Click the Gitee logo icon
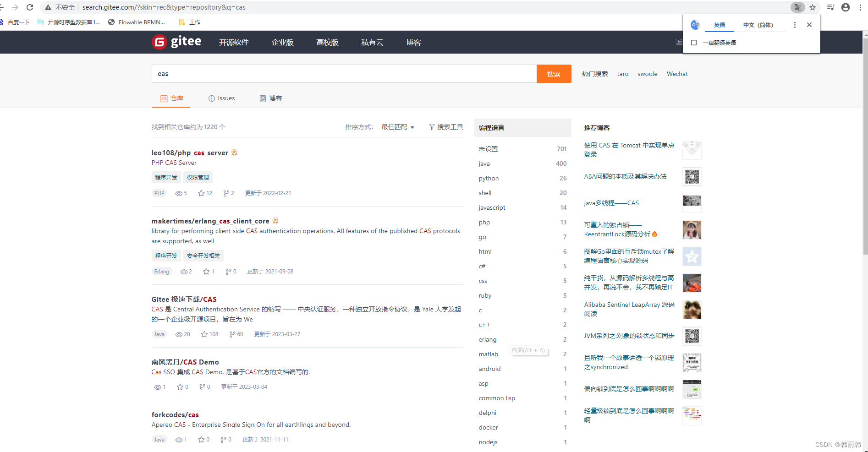Screen dimensions: 868x452 [x=159, y=42]
